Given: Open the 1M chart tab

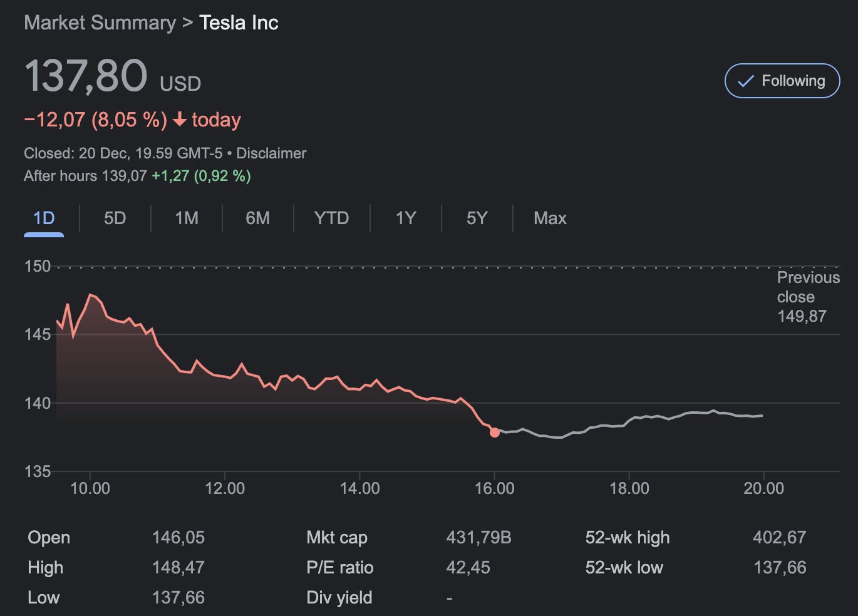Looking at the screenshot, I should pyautogui.click(x=187, y=218).
